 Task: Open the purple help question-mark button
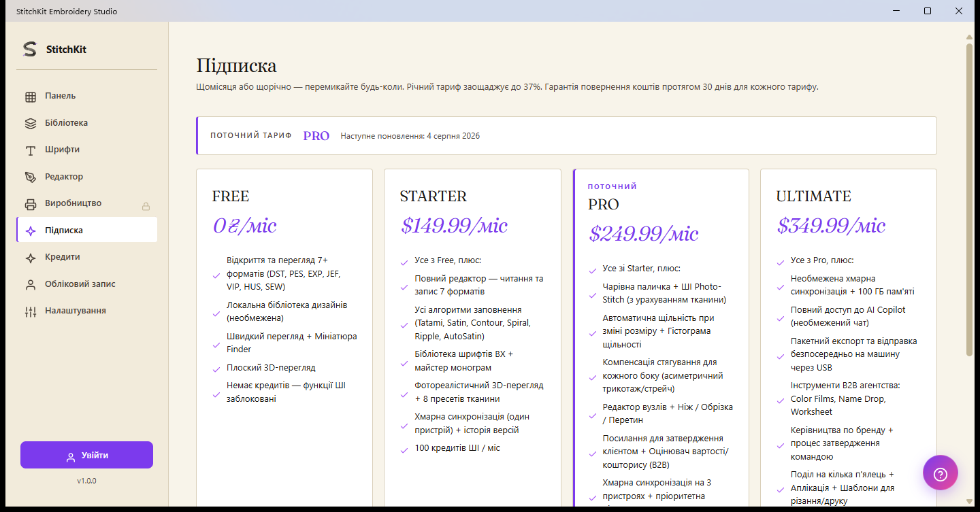(941, 473)
